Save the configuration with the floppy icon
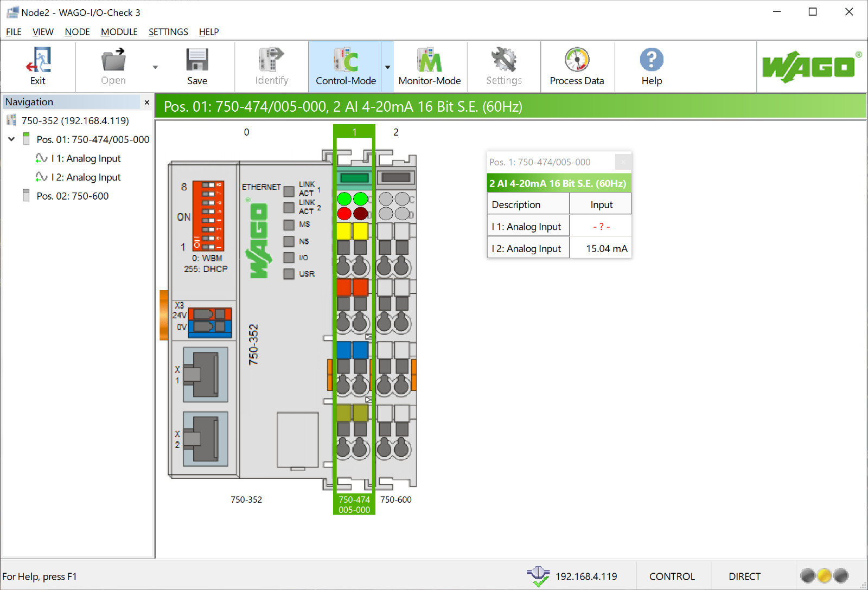 [197, 60]
